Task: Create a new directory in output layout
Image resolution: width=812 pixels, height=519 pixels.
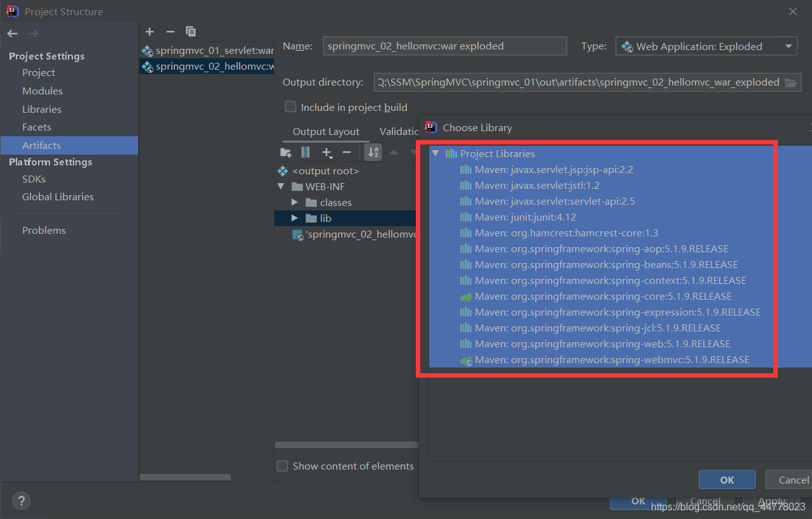Action: click(286, 152)
